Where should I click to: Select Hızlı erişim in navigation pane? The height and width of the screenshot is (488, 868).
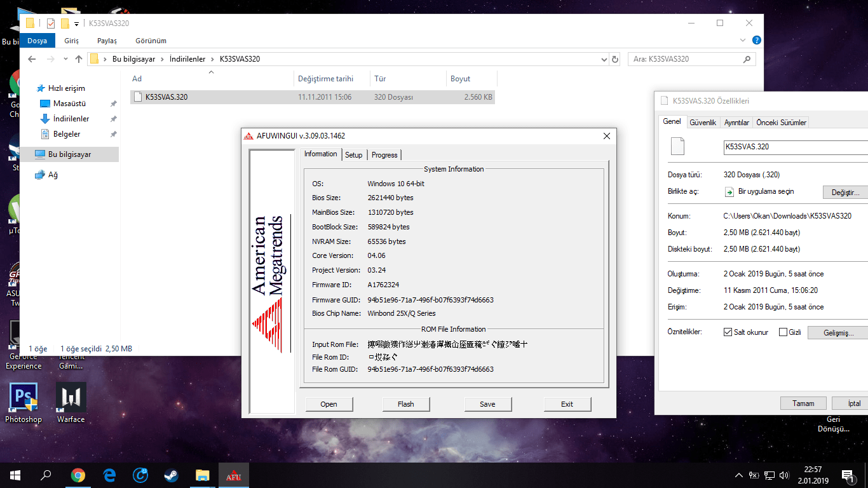(66, 88)
